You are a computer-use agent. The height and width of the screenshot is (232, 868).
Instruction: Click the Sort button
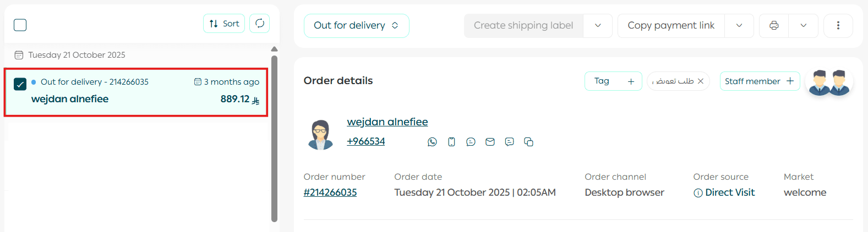224,24
